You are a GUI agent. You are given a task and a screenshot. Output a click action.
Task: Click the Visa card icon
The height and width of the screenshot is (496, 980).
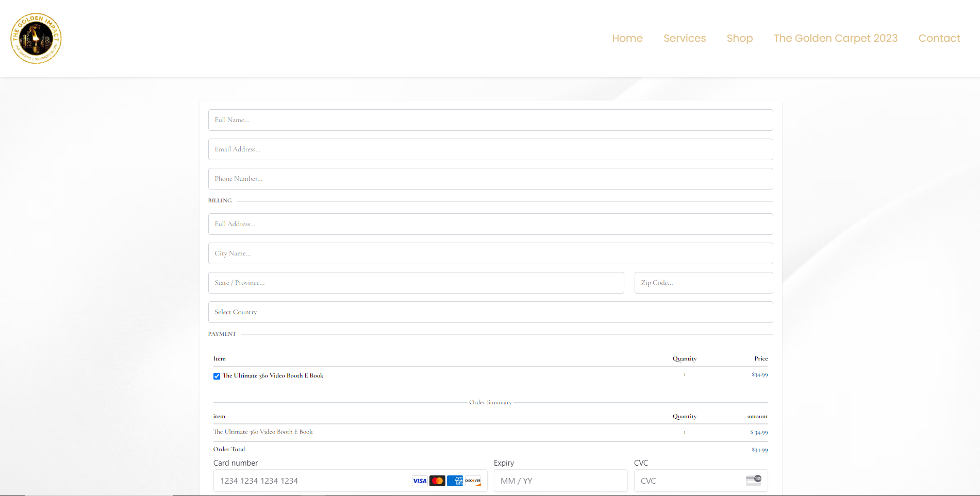[419, 481]
